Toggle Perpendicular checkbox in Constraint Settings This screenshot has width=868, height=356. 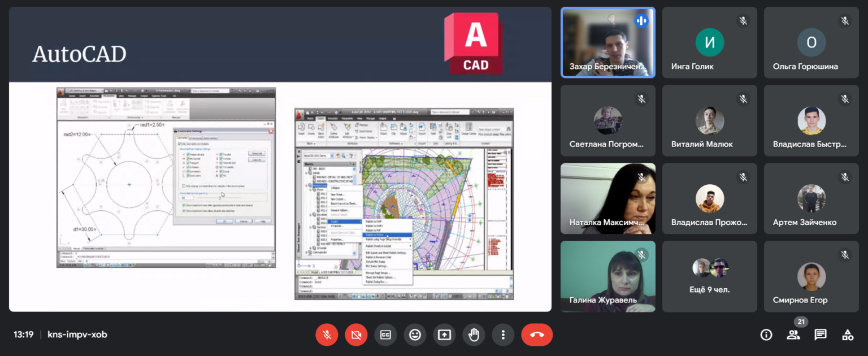tap(188, 154)
